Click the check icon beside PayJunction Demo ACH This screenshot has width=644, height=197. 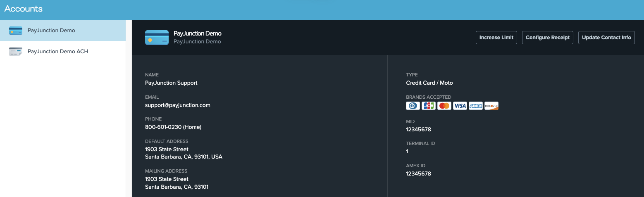(x=16, y=52)
